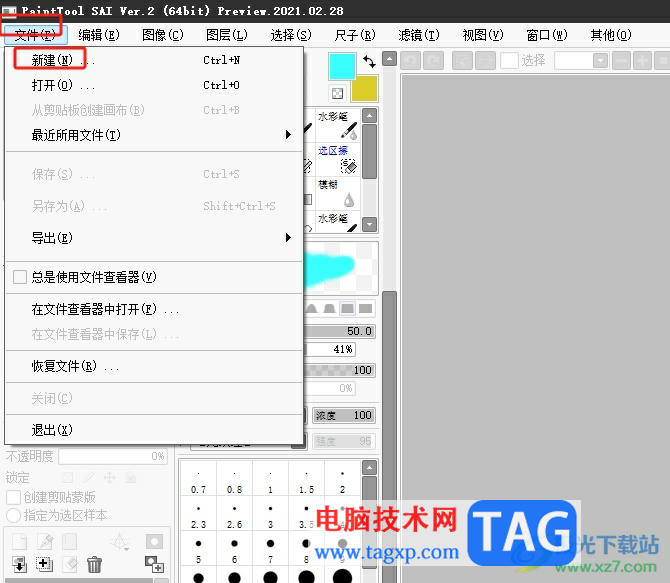Delete layer with the trash can icon
This screenshot has height=583, width=670.
tap(94, 564)
